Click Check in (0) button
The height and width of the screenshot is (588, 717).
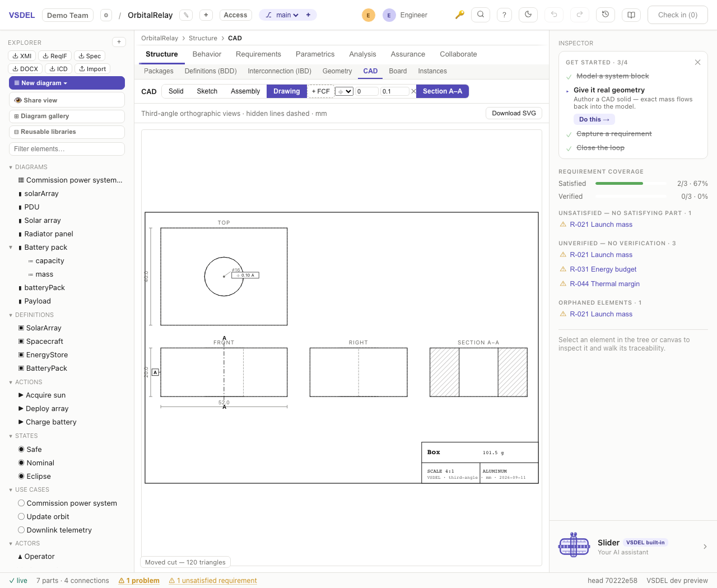(678, 15)
